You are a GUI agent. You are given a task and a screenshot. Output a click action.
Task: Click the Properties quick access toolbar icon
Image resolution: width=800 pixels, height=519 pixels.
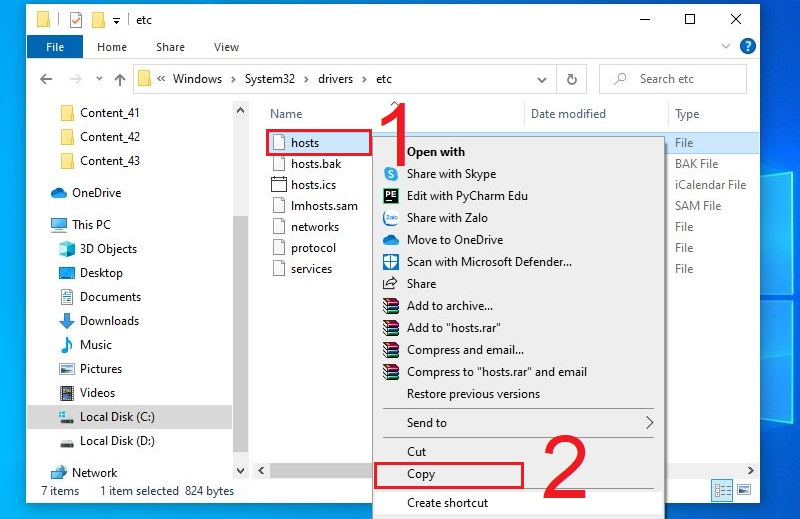coord(76,20)
